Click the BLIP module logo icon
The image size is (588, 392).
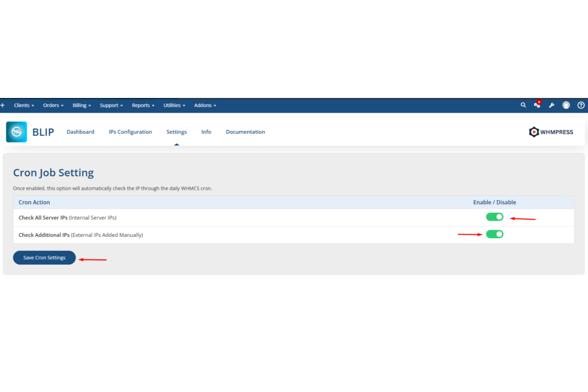[x=17, y=132]
